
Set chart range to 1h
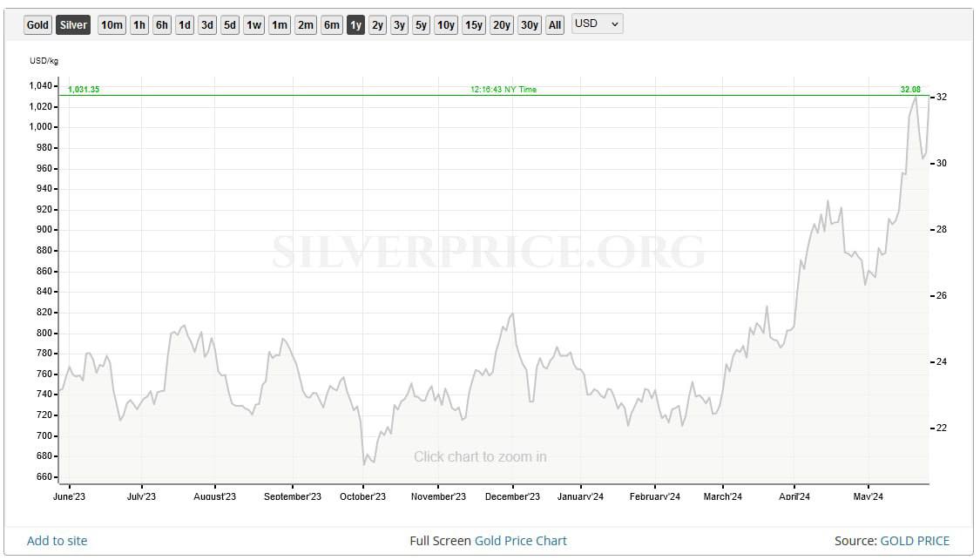click(139, 24)
